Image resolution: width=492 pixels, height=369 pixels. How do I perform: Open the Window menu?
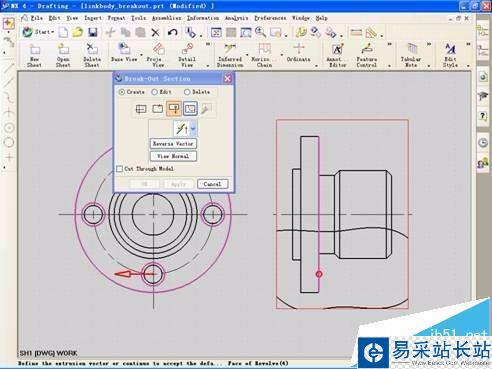tap(301, 18)
